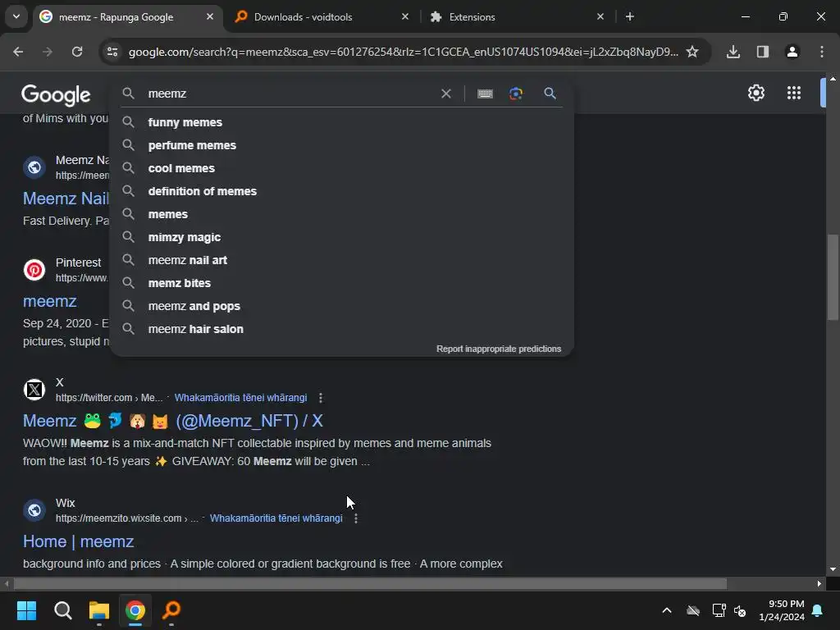This screenshot has height=630, width=840.
Task: Select suggestion 'mimzy magic'
Action: click(x=341, y=237)
